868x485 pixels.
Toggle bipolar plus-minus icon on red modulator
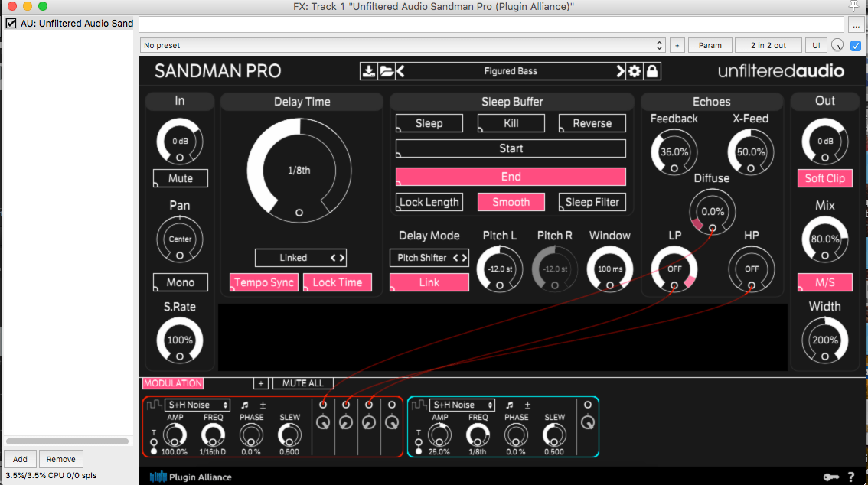tap(263, 405)
